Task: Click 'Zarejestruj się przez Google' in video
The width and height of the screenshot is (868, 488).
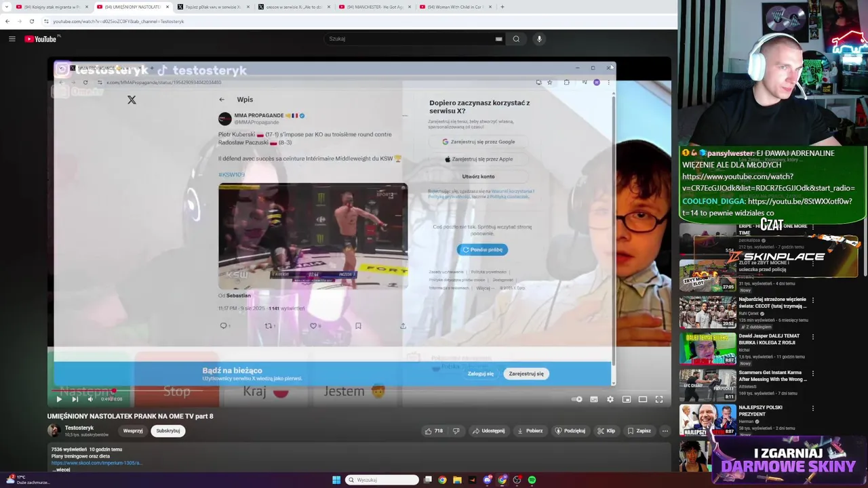Action: pyautogui.click(x=479, y=142)
